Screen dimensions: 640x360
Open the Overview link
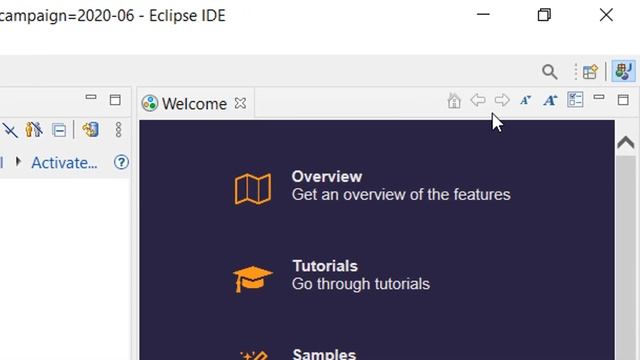[327, 177]
